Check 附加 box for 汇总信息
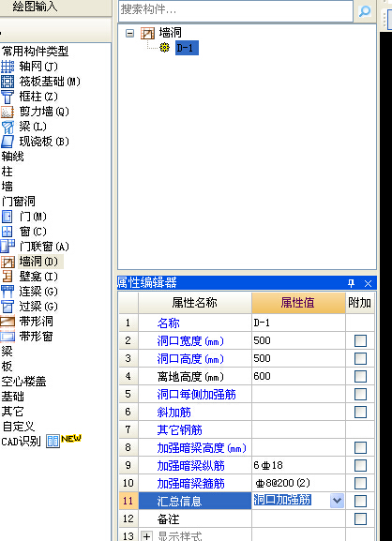This screenshot has height=541, width=392. click(360, 501)
